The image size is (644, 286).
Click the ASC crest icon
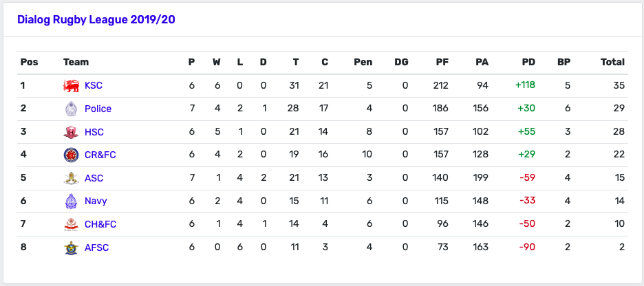coord(71,178)
